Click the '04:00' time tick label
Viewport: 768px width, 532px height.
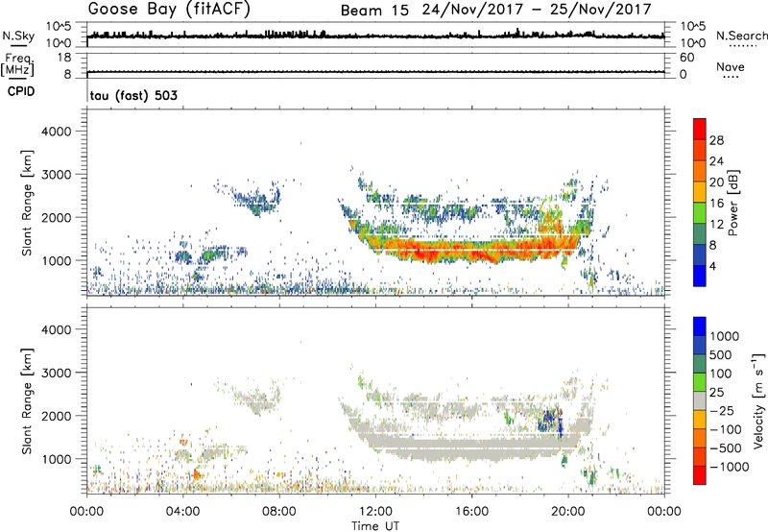pos(183,512)
